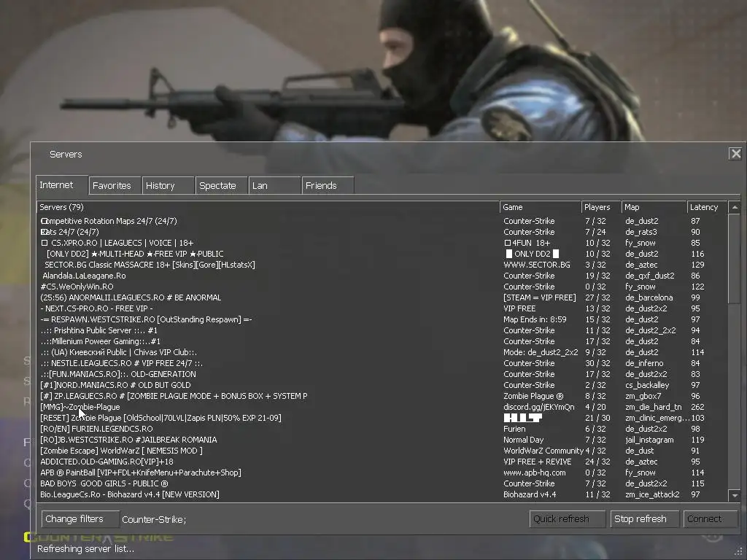Open the Favorites tab
Screen dimensions: 747x560
[x=115, y=186]
